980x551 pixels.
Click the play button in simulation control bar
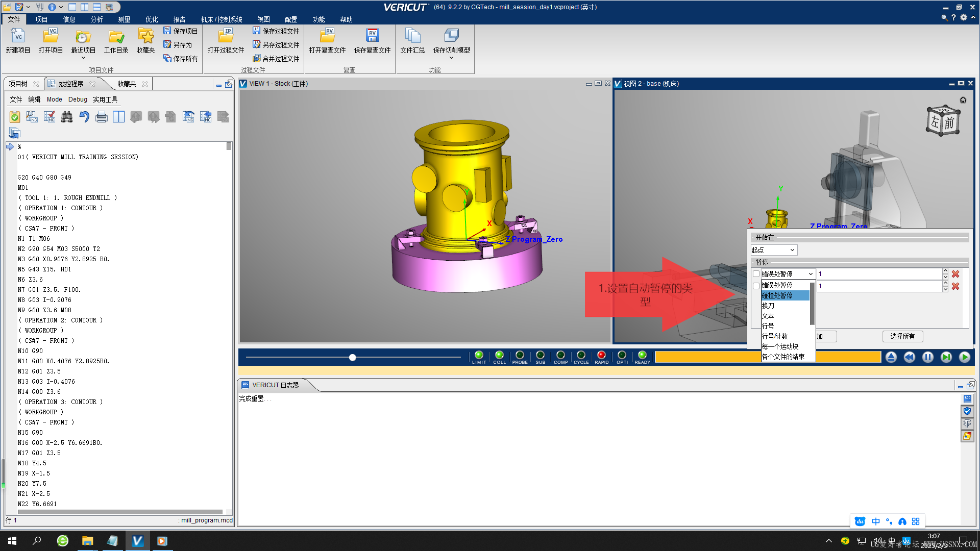tap(964, 357)
